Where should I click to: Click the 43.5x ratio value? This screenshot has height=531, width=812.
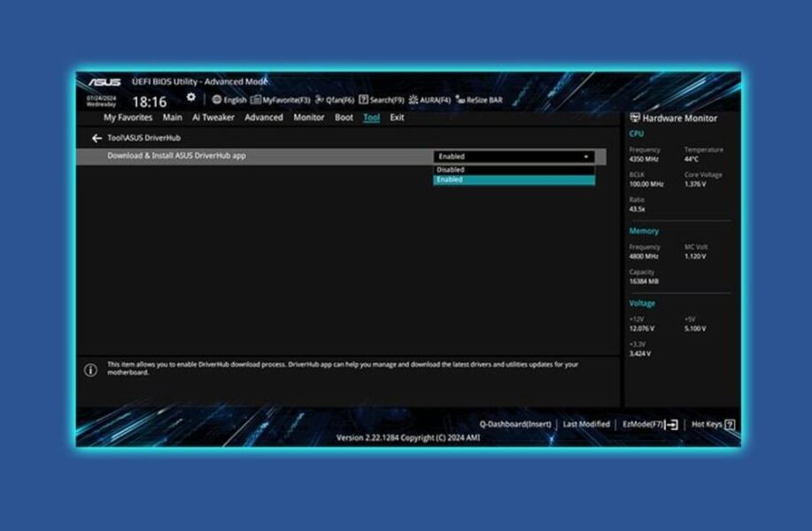[637, 209]
